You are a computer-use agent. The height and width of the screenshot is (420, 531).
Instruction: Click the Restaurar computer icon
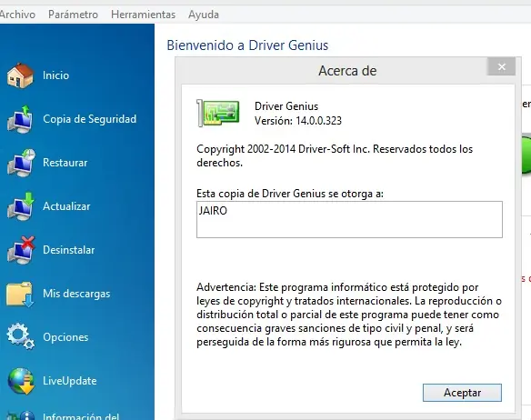pyautogui.click(x=21, y=163)
